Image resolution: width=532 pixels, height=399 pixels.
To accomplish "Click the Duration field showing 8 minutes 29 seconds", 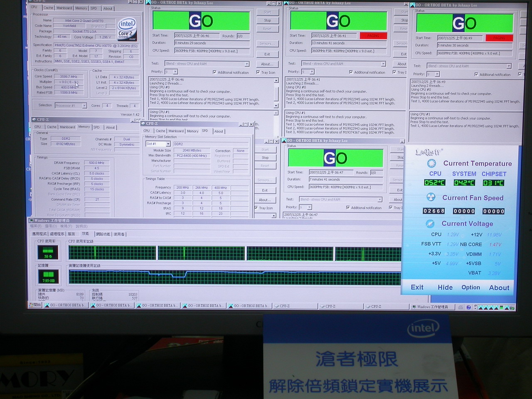I will pyautogui.click(x=212, y=43).
